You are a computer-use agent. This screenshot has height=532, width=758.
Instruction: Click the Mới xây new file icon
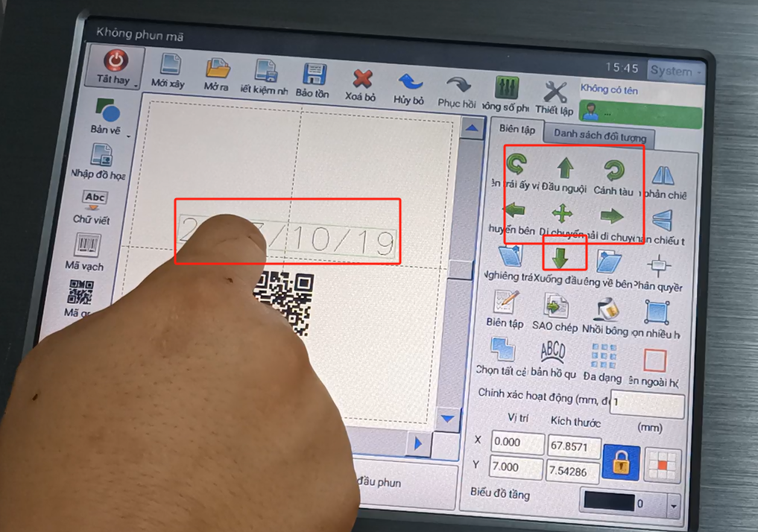170,68
